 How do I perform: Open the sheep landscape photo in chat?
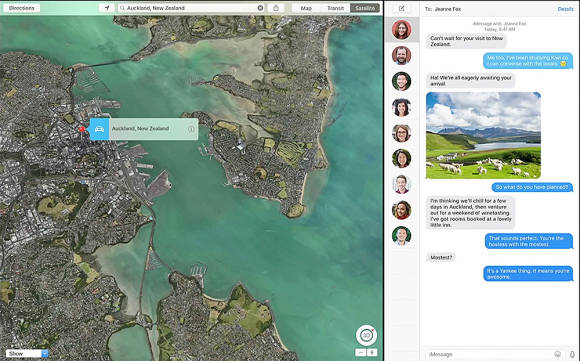[483, 135]
